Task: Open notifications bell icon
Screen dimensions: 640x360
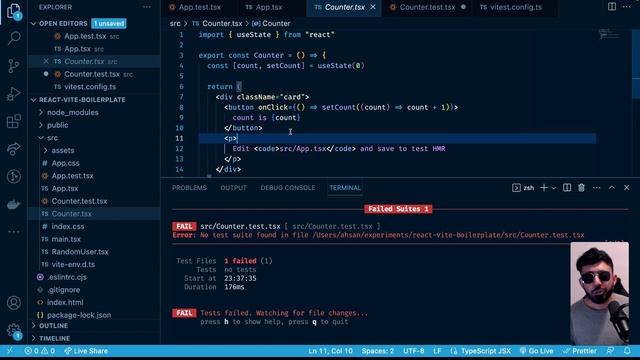Action: (627, 351)
